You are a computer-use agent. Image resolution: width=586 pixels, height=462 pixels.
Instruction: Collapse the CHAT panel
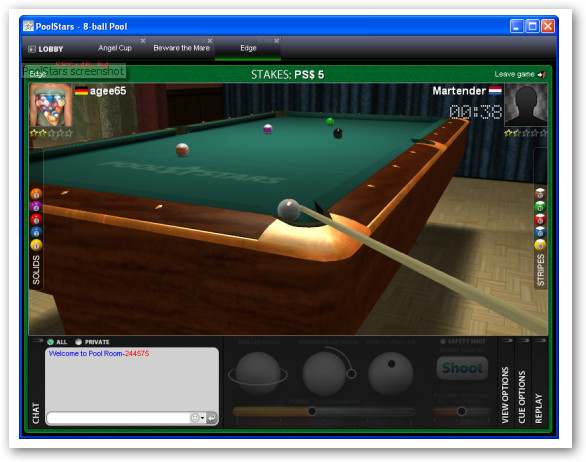pos(36,413)
